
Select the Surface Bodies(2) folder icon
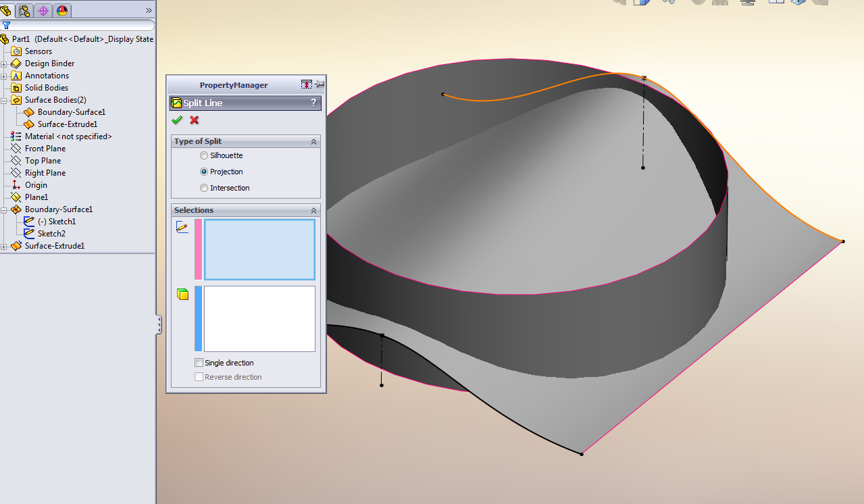17,100
